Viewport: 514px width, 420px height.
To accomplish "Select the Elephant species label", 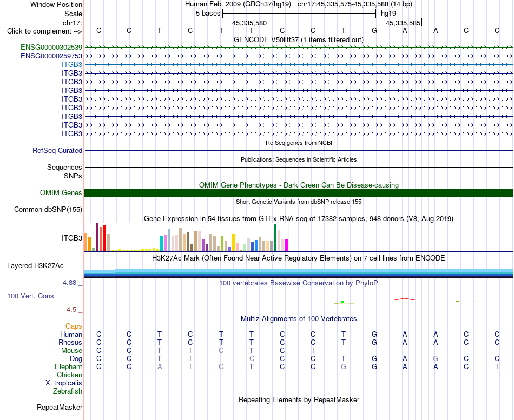I will point(69,366).
